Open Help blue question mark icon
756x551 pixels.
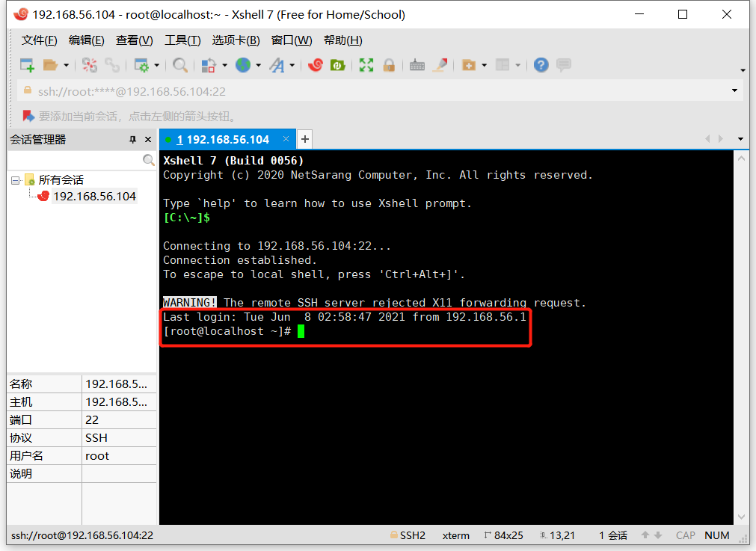click(x=541, y=65)
